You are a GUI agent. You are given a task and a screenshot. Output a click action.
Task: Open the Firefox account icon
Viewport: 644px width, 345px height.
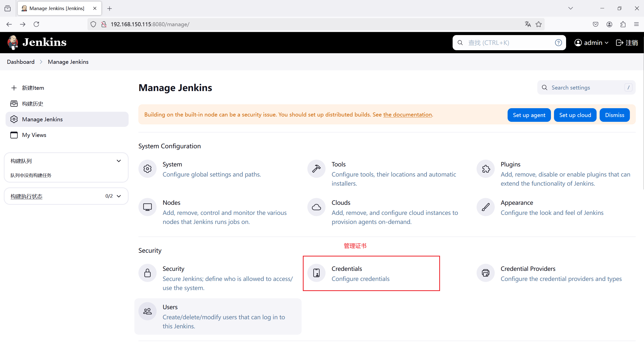tap(609, 24)
